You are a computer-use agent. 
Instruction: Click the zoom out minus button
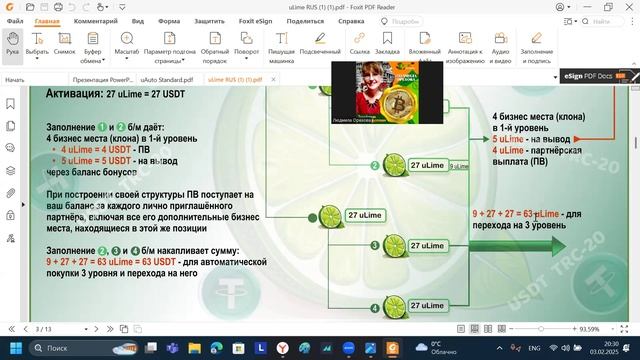pos(511,329)
